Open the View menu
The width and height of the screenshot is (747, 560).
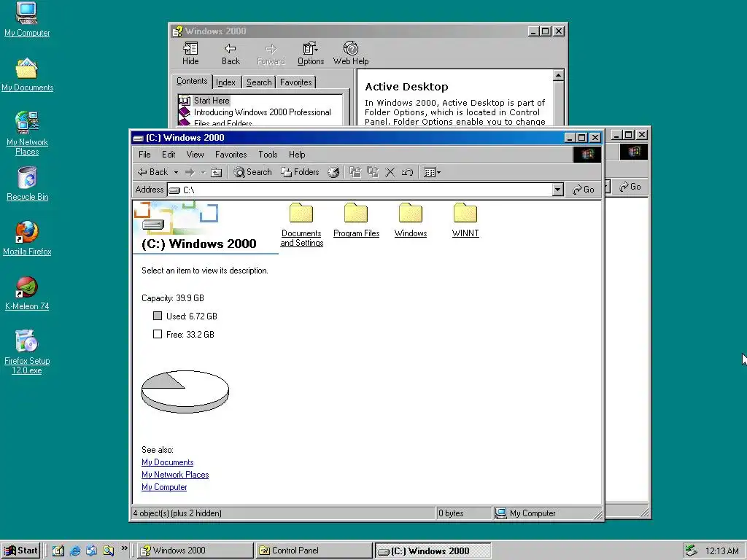pyautogui.click(x=195, y=155)
